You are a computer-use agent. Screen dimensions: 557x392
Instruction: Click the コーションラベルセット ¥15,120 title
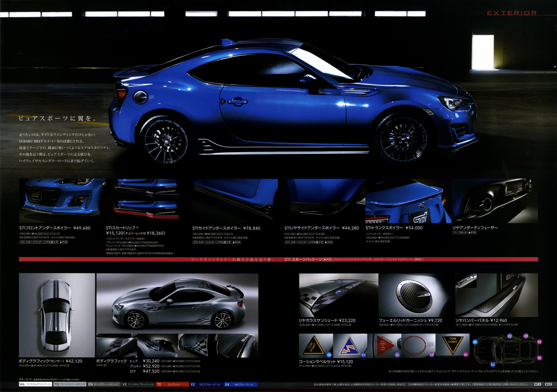tap(326, 362)
